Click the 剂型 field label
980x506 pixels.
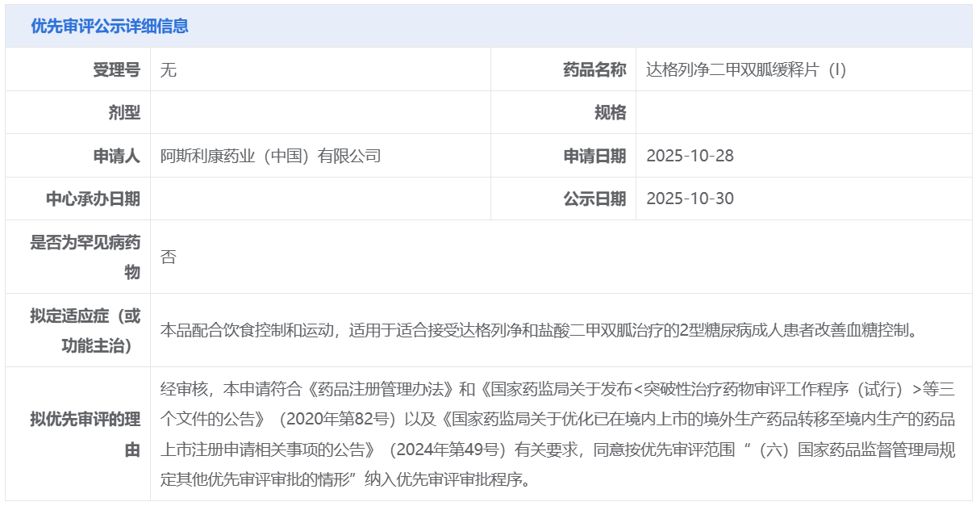(x=124, y=113)
